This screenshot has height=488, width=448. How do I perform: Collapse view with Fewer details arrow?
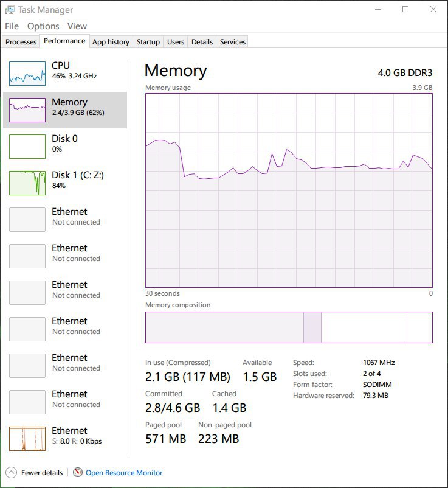[11, 472]
